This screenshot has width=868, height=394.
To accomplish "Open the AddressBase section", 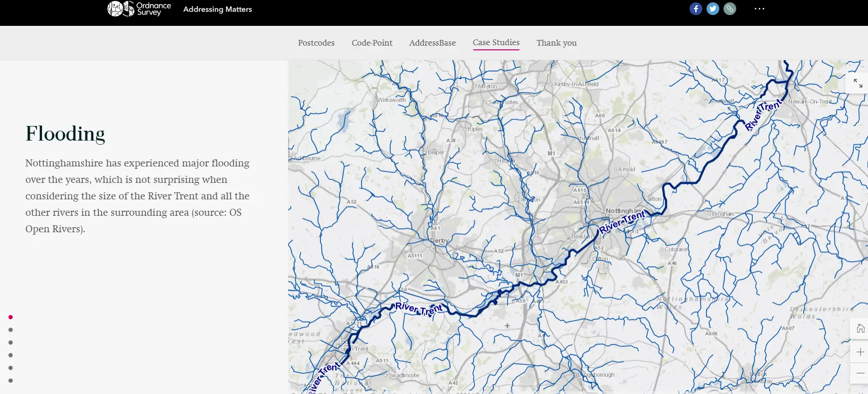I will point(433,43).
